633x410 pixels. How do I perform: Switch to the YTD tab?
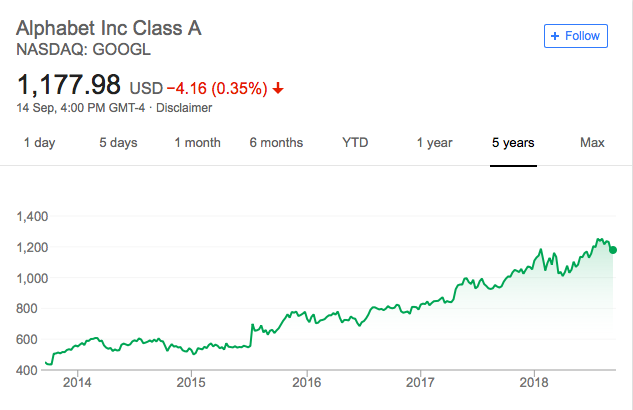[355, 143]
